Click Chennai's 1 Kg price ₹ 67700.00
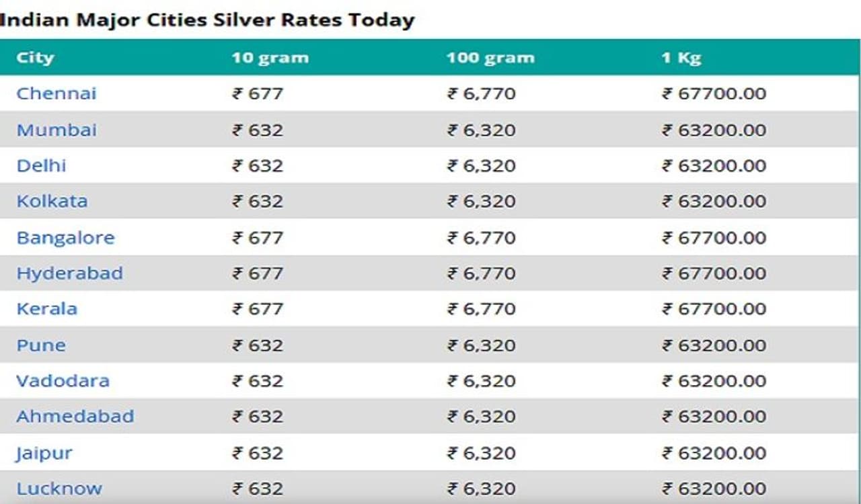The height and width of the screenshot is (504, 861). tap(714, 93)
